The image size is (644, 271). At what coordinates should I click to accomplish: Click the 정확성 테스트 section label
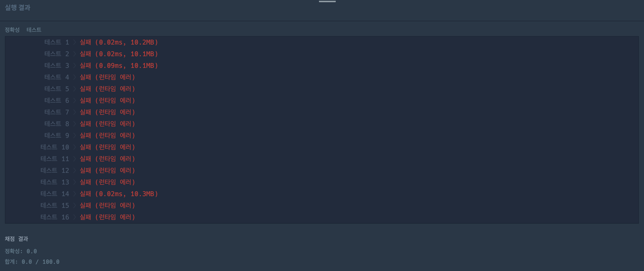(23, 30)
